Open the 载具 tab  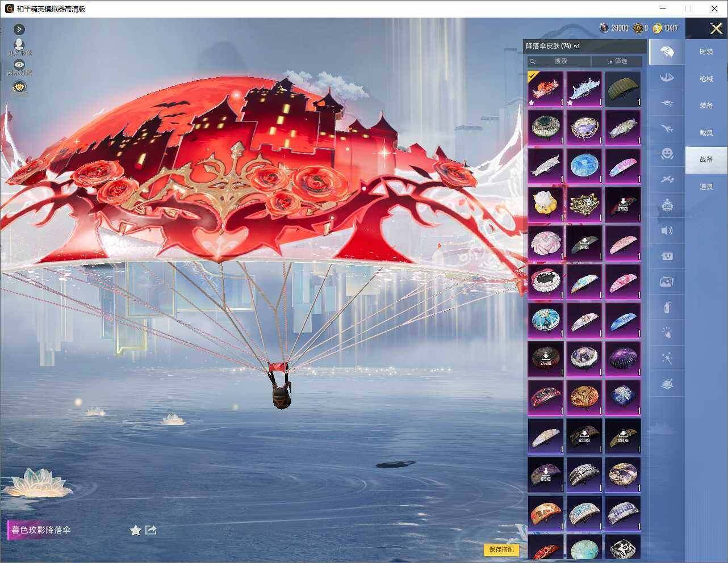[706, 133]
